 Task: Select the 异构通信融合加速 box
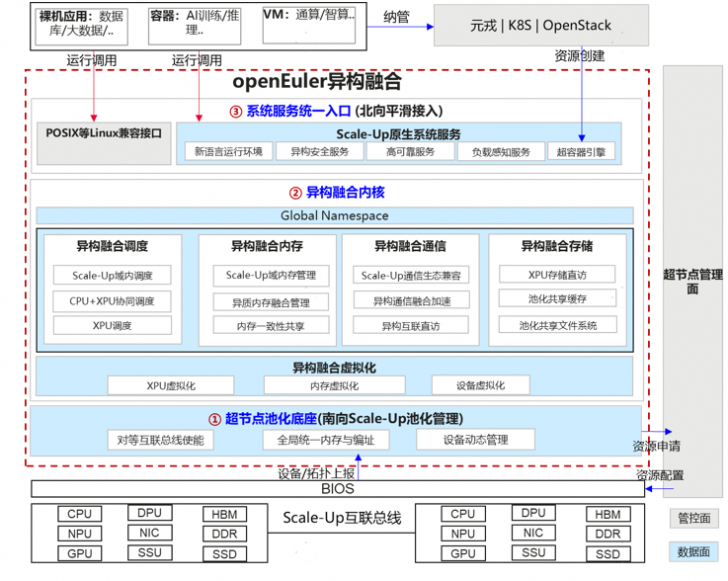coord(411,300)
